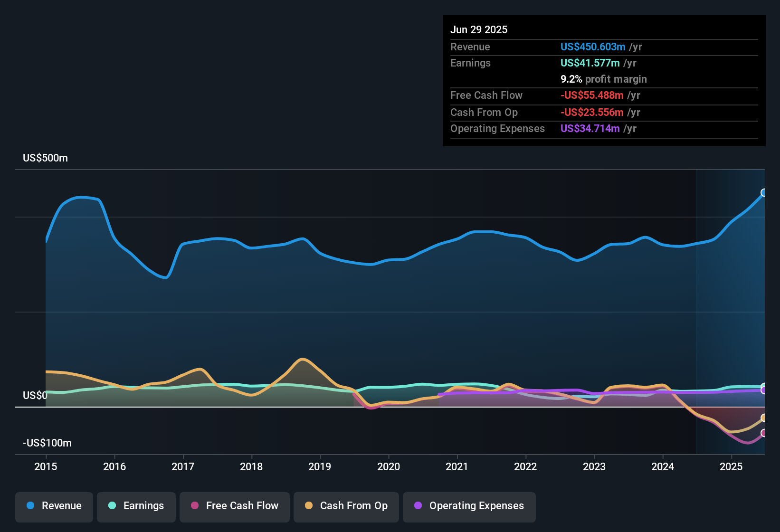Select the Free Cash Flow endpoint marker
Screen dimensions: 780x532
pos(764,433)
